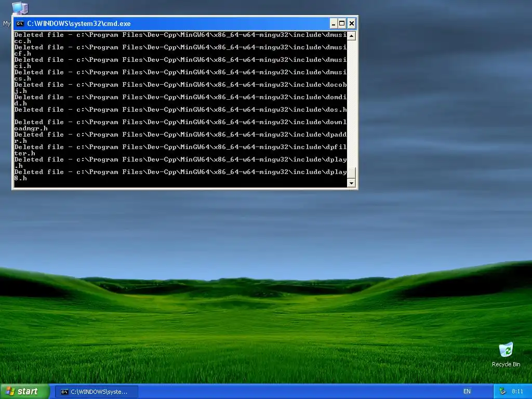Click the title bar text C:\WINDOWS\system32\cmd.exe
This screenshot has width=532, height=399.
(x=79, y=23)
